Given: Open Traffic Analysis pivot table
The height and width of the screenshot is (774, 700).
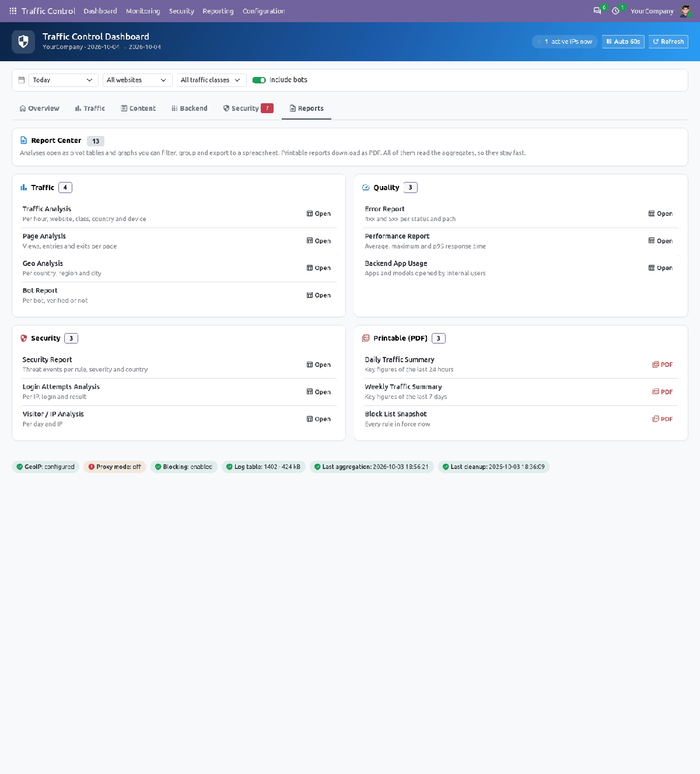Looking at the screenshot, I should coord(318,214).
